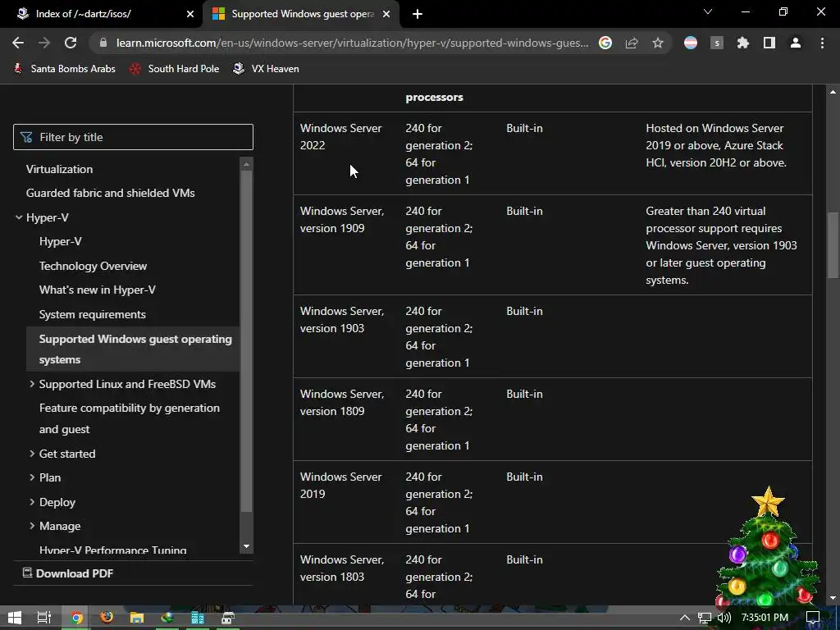This screenshot has height=630, width=840.
Task: Click the 'Filter by title' input field
Action: click(x=133, y=137)
